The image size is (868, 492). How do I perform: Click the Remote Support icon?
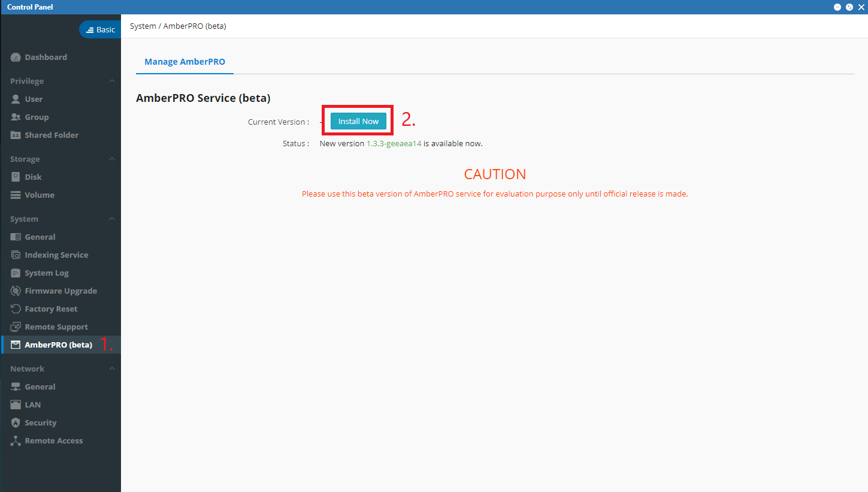point(16,327)
